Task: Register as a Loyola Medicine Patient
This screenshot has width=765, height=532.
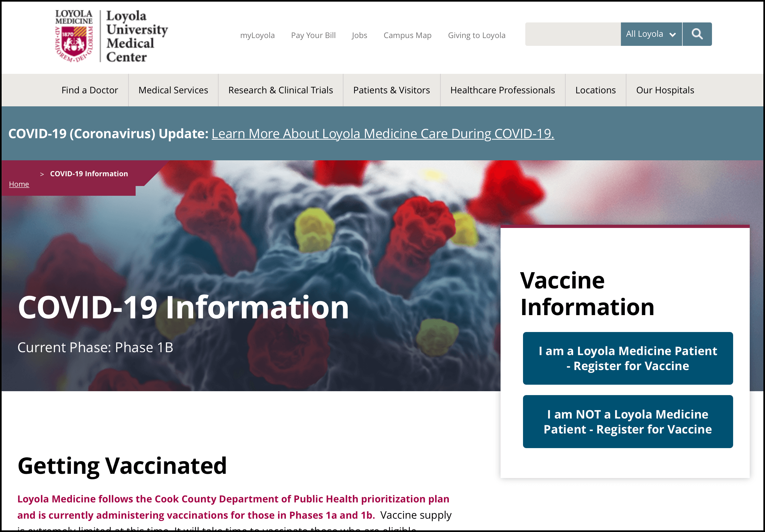Action: (628, 358)
